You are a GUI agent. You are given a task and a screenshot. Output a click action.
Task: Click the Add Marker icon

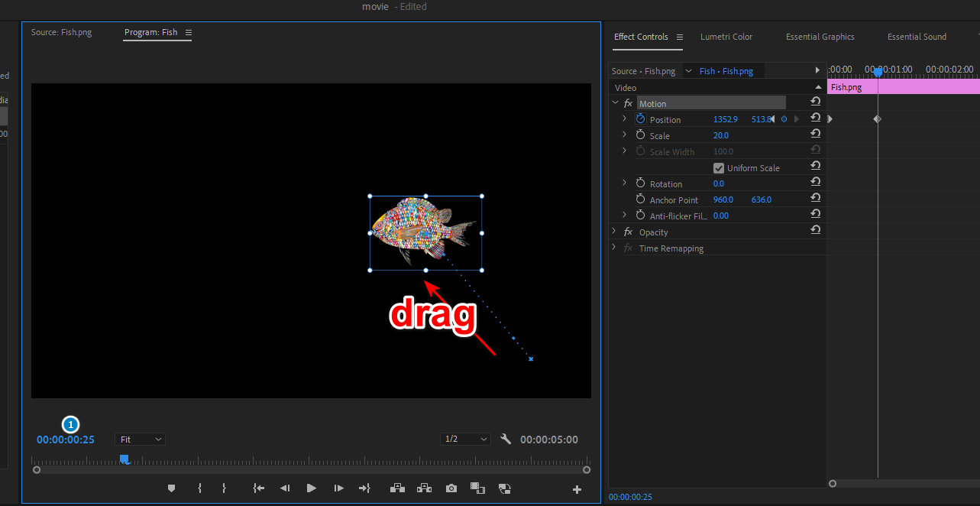(x=171, y=488)
